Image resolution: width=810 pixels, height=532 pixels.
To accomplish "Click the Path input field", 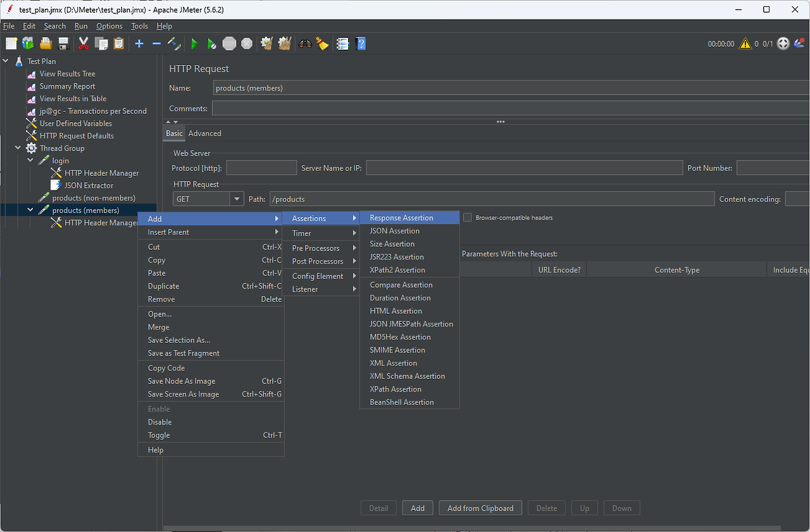I will (492, 199).
